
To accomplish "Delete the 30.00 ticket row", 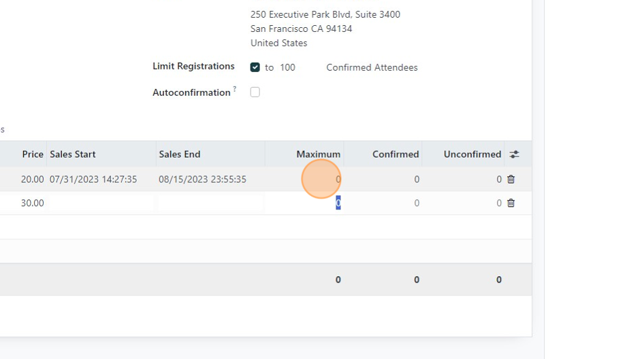I will click(511, 203).
